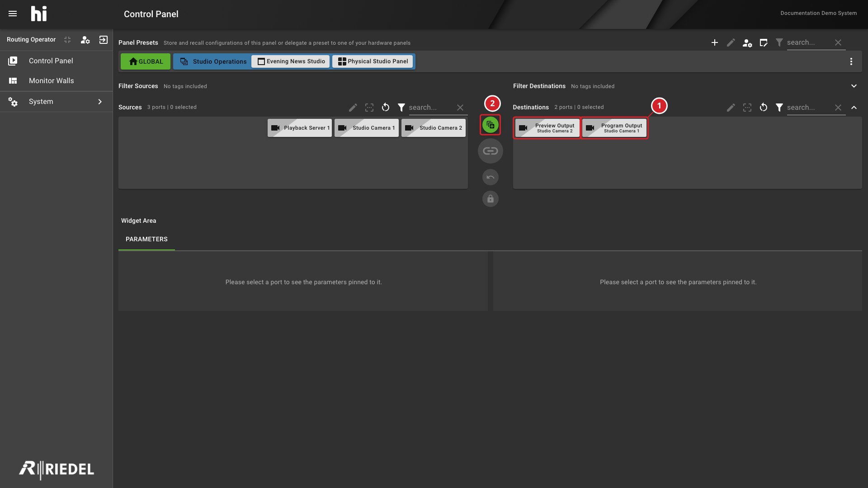Image resolution: width=868 pixels, height=488 pixels.
Task: Open user settings next to Routing Operator
Action: (85, 40)
